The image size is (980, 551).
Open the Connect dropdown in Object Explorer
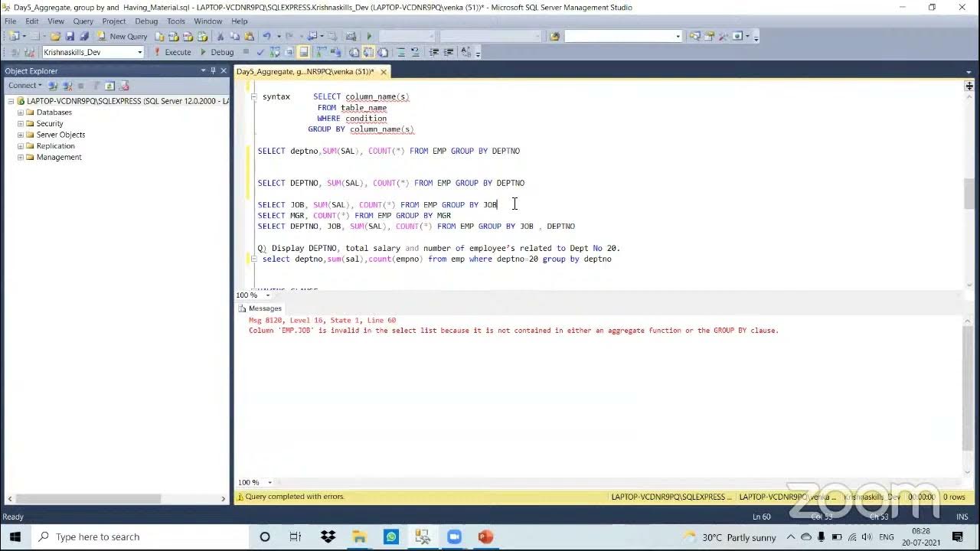[x=25, y=86]
